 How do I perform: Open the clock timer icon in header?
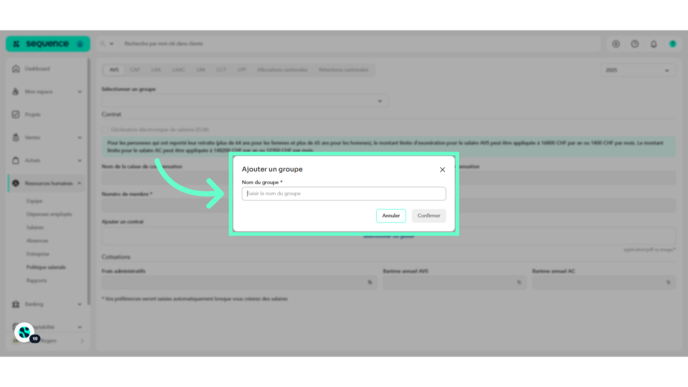pos(635,44)
